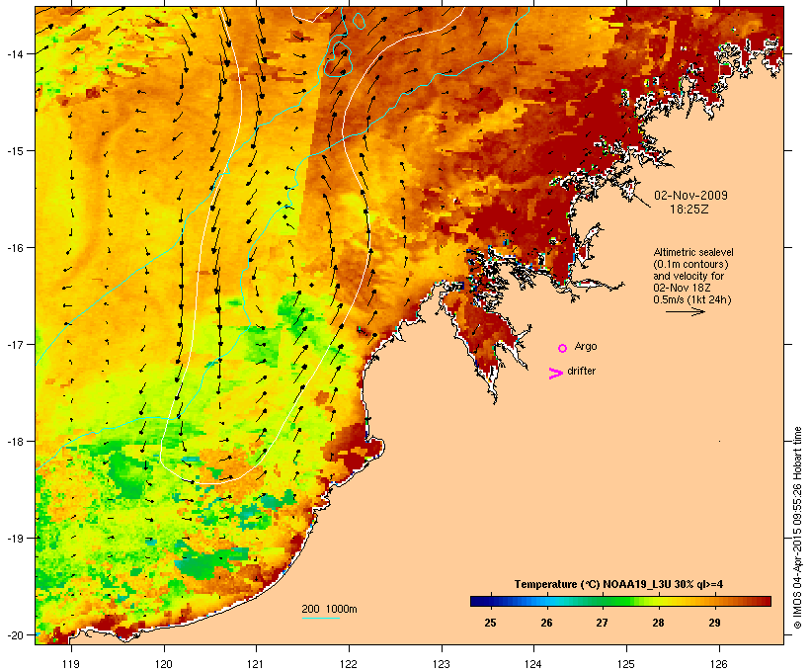Click the 200 1000m depth label
Image resolution: width=810 pixels, height=672 pixels.
click(329, 609)
